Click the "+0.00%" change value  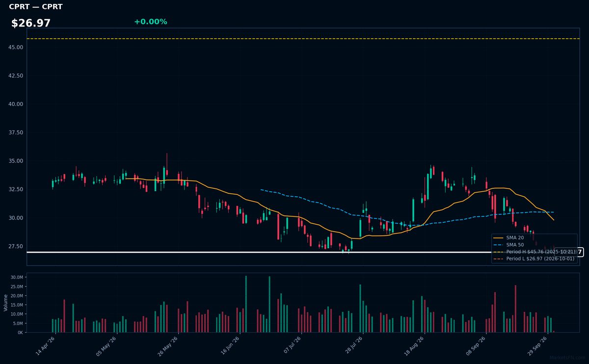pyautogui.click(x=151, y=22)
